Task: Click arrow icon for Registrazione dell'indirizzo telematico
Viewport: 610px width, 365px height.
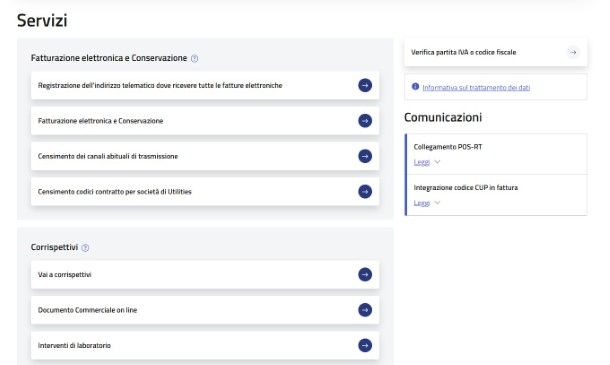Action: (x=365, y=85)
